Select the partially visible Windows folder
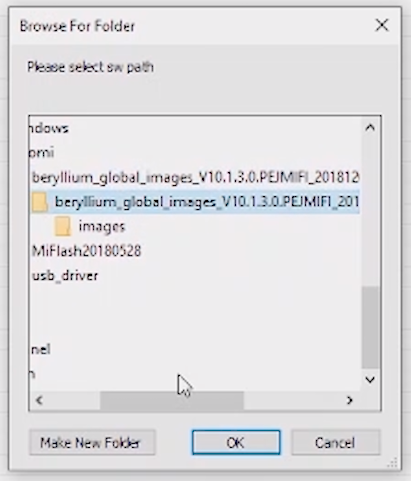This screenshot has width=411, height=481. (49, 128)
